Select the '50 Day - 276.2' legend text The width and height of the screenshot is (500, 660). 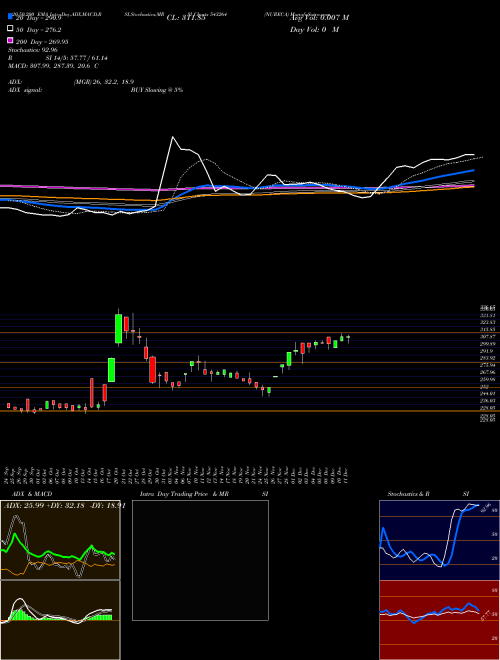pyautogui.click(x=39, y=30)
